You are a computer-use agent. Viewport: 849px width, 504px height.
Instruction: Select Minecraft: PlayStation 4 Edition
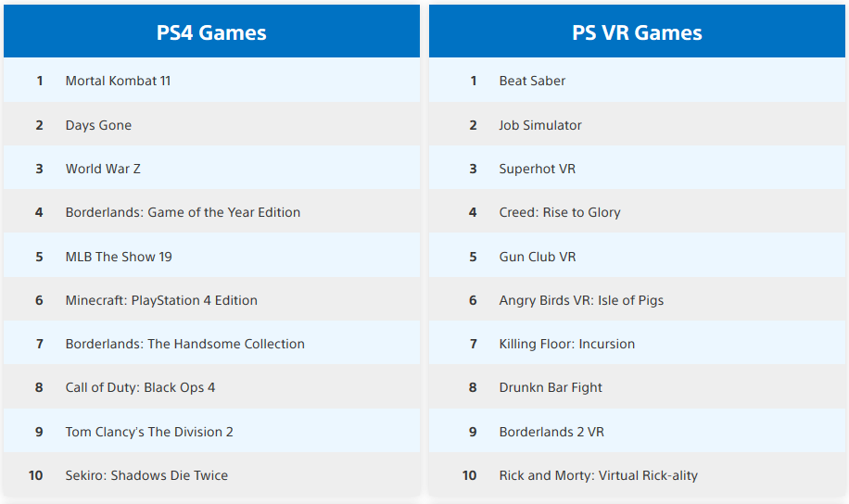point(161,300)
